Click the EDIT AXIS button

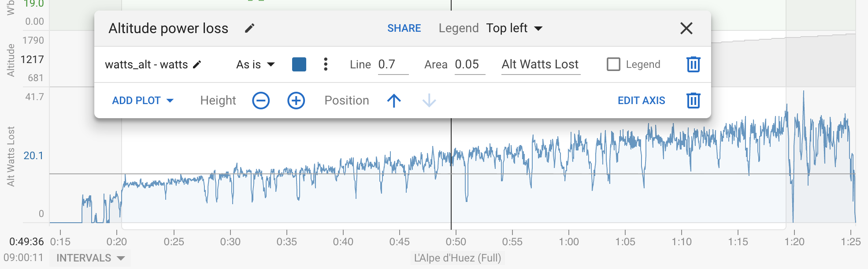(641, 101)
